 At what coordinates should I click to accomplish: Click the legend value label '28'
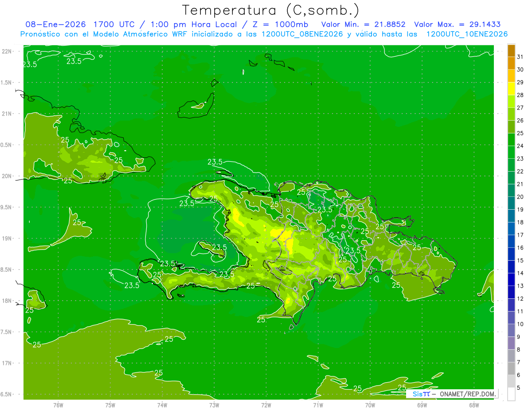coord(520,95)
